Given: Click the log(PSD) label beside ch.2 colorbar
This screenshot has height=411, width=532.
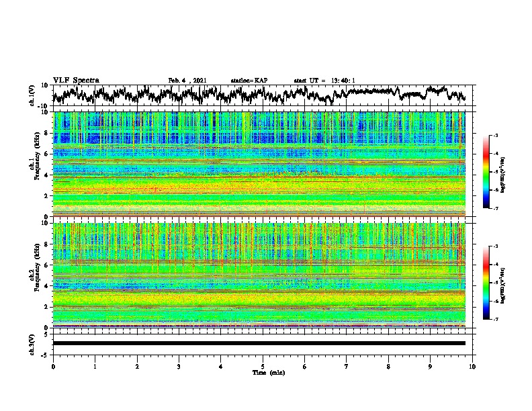Looking at the screenshot, I should 503,285.
